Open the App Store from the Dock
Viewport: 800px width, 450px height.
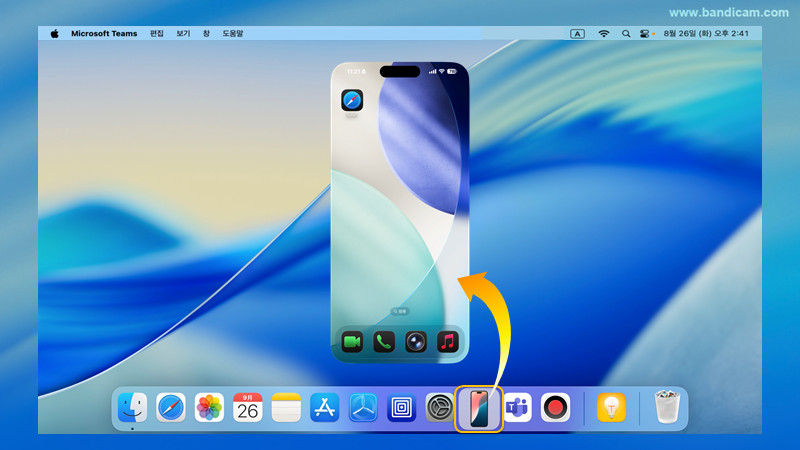click(325, 408)
